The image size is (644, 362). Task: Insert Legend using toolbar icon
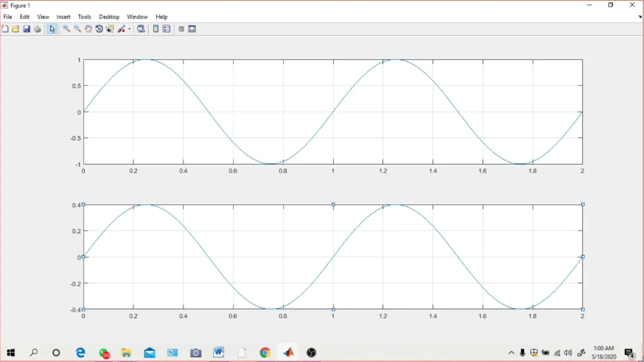click(x=167, y=29)
